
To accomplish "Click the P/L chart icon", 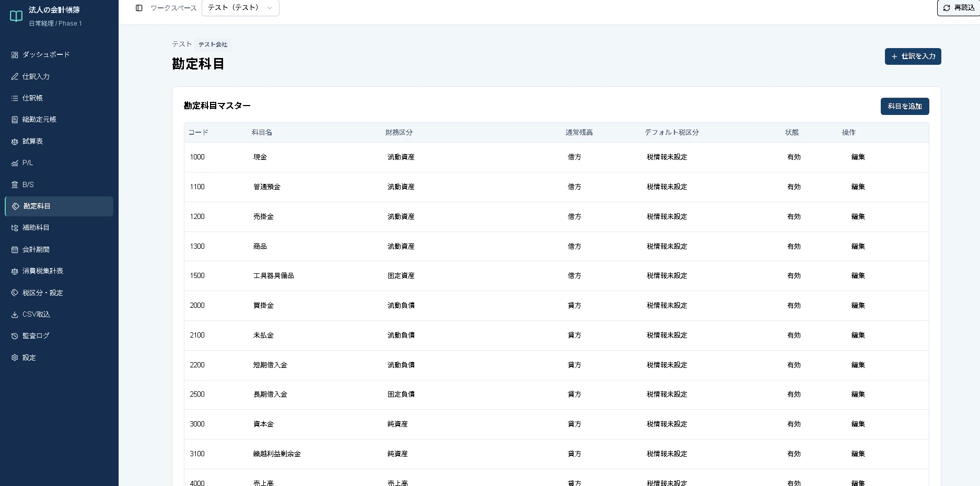I will pyautogui.click(x=15, y=163).
